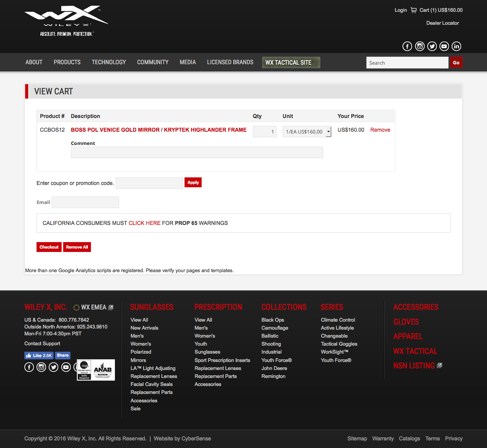Viewport: 487px width, 448px height.
Task: Open Sunglasses New Arrivals link
Action: pos(144,328)
